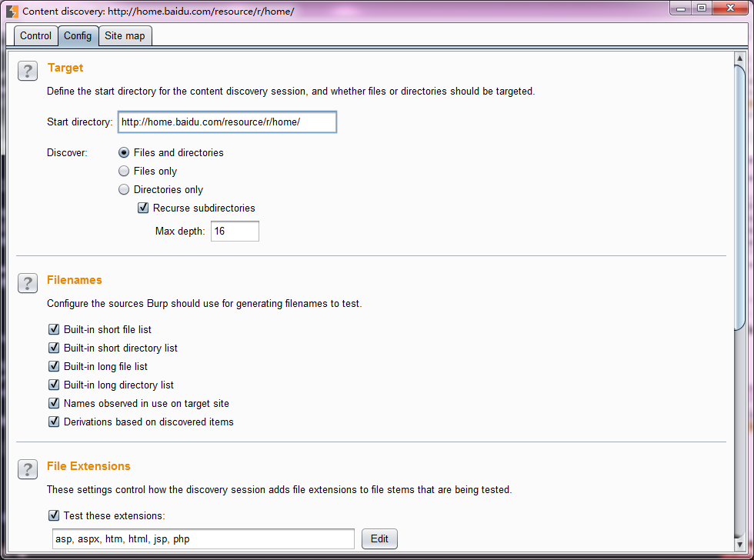Screen dimensions: 754x560
Task: Switch to the Control tab
Action: coord(36,36)
